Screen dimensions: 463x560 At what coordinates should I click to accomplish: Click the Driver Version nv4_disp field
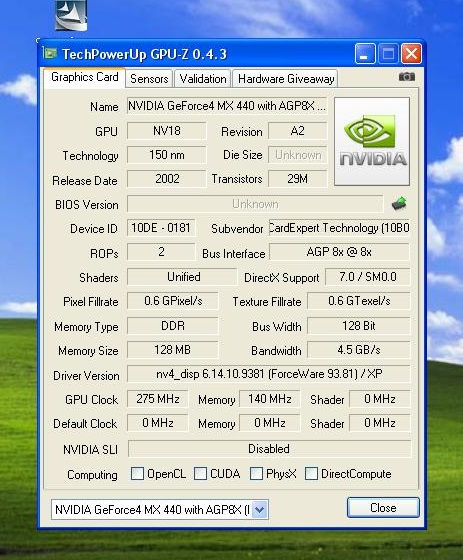pyautogui.click(x=269, y=374)
